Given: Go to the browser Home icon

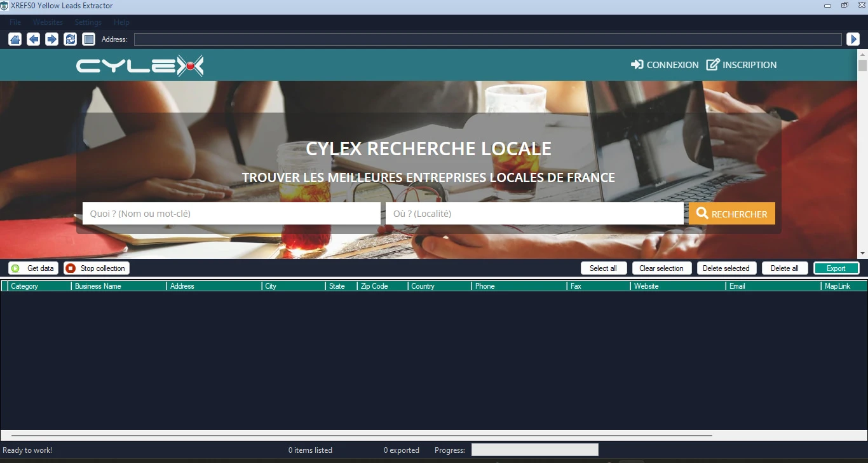Looking at the screenshot, I should tap(15, 39).
